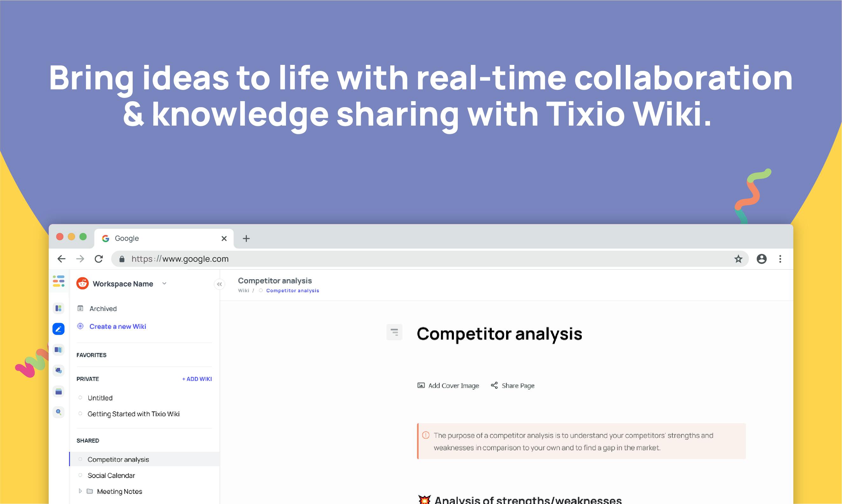Expand the Meeting Notes folder arrow

(x=80, y=491)
